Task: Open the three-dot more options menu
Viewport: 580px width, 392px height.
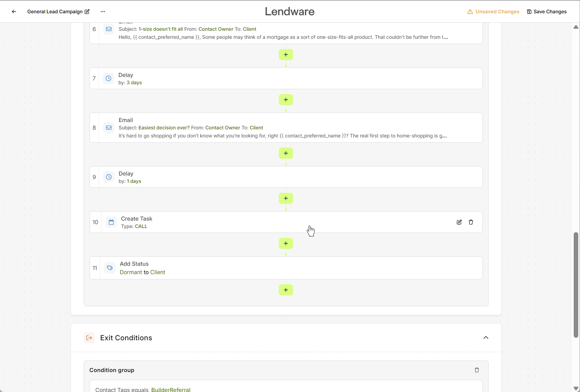Action: [103, 12]
